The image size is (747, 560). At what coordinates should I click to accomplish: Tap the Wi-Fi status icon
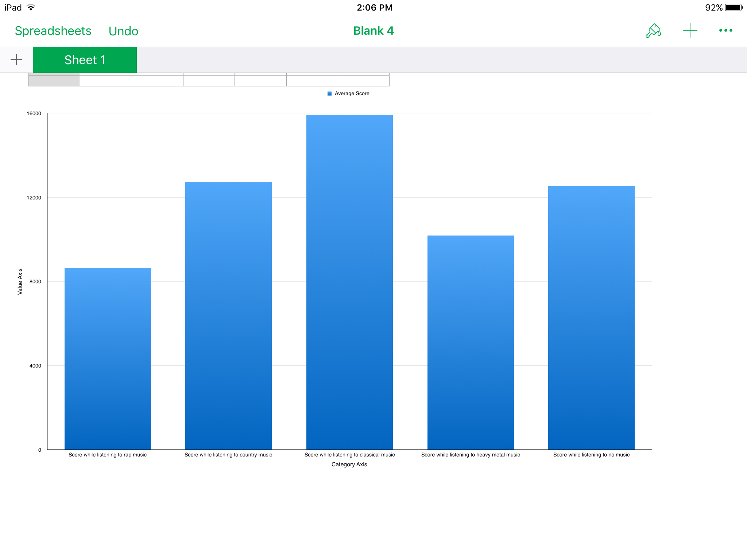point(31,8)
